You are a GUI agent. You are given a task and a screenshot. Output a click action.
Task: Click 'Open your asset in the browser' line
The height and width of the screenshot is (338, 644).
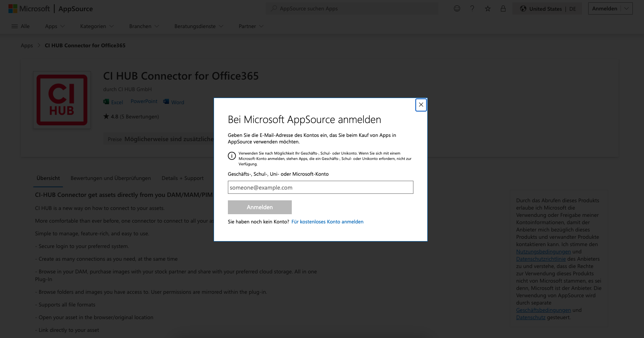point(94,317)
